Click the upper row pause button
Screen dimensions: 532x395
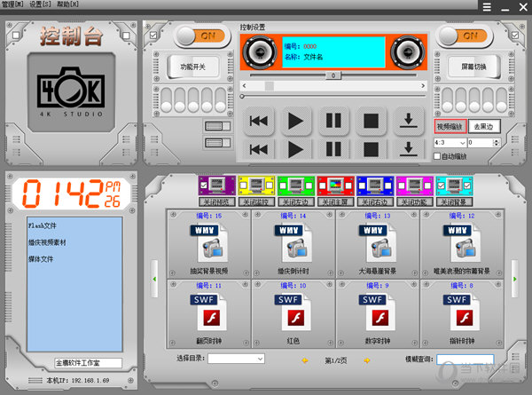click(x=333, y=121)
